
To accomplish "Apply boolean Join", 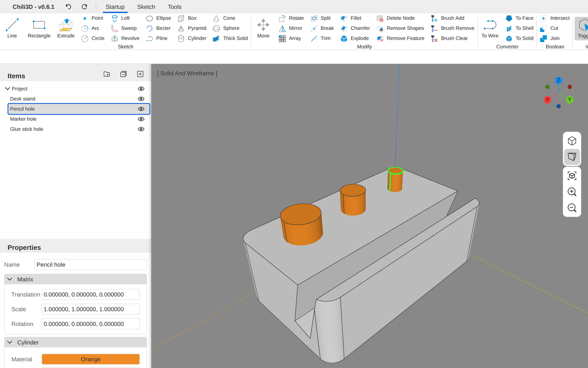I will (550, 38).
